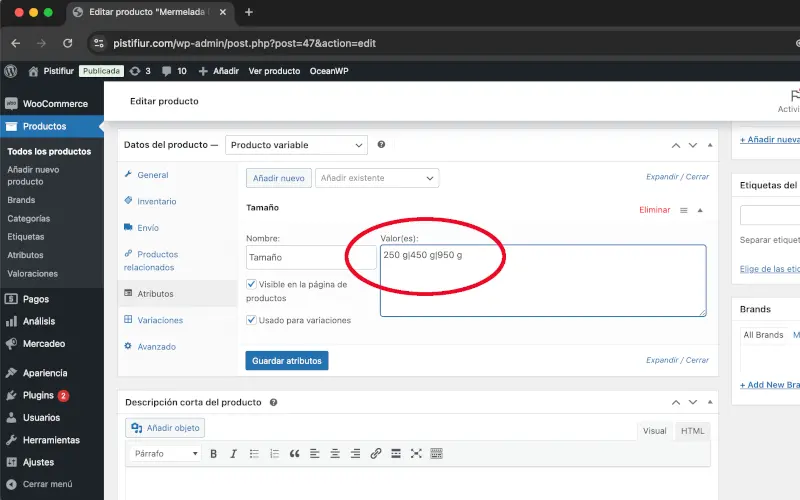This screenshot has width=800, height=500.
Task: Click Eliminar link for Tamaño attribute
Action: [x=655, y=210]
